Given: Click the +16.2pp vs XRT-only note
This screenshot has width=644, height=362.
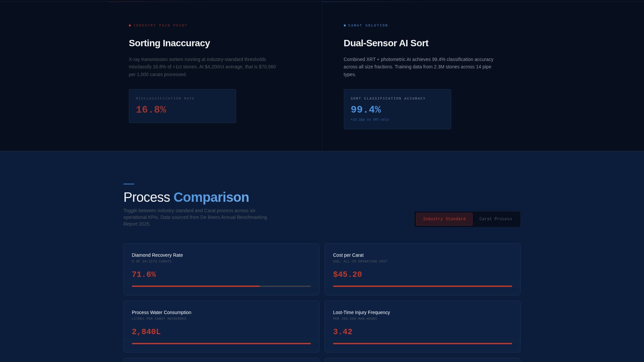Looking at the screenshot, I should 370,119.
